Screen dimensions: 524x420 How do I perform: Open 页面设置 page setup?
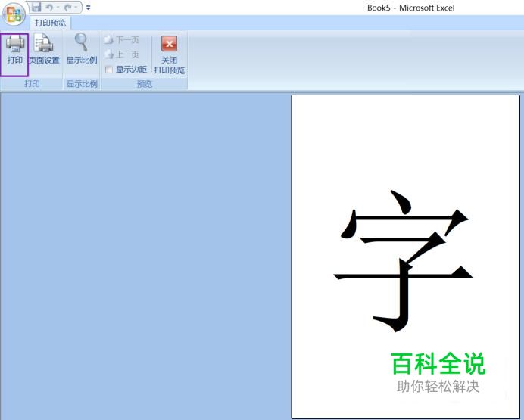pyautogui.click(x=44, y=49)
